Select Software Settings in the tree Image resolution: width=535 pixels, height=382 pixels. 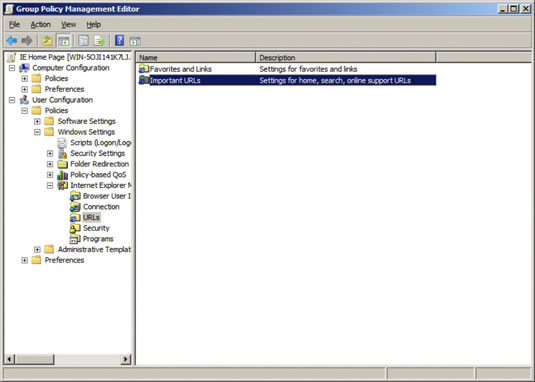87,121
